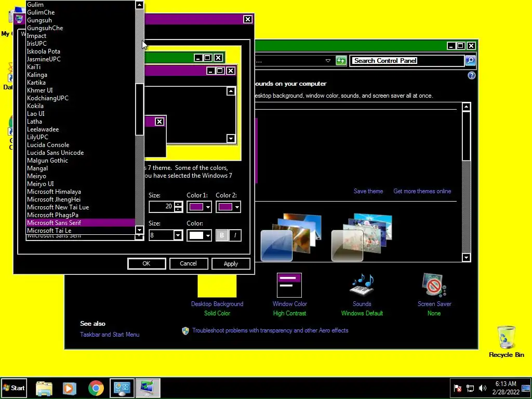Click the Save theme link

[x=368, y=191]
